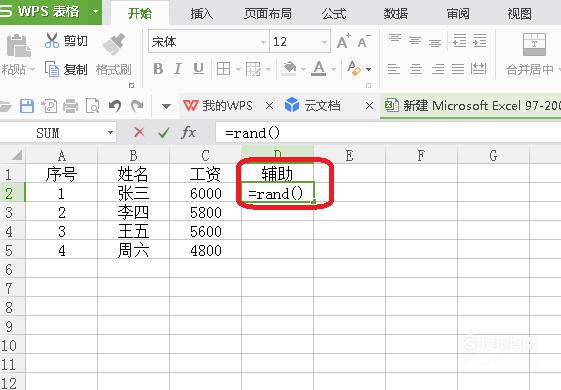Click the clear format eraser icon
This screenshot has width=561, height=390.
click(x=354, y=68)
